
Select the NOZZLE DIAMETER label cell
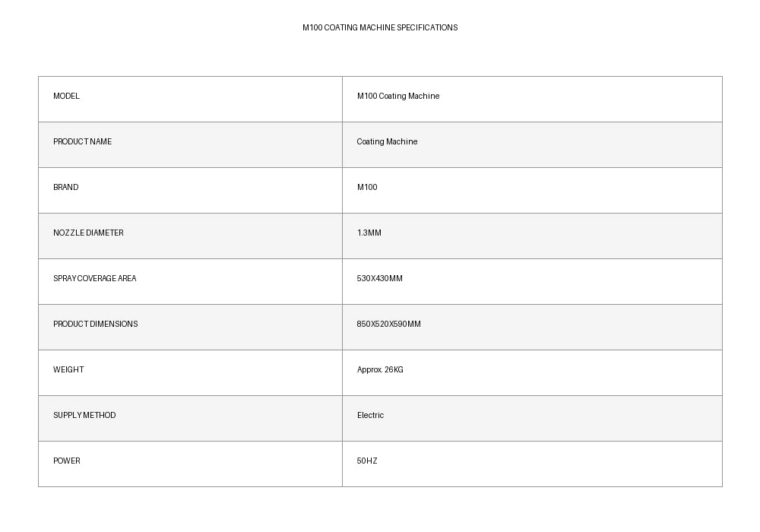[190, 236]
